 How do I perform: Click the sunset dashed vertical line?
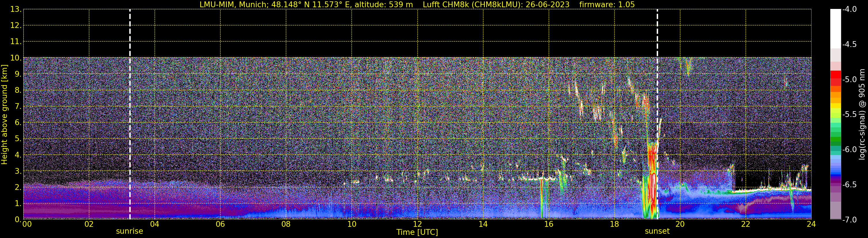point(657,114)
